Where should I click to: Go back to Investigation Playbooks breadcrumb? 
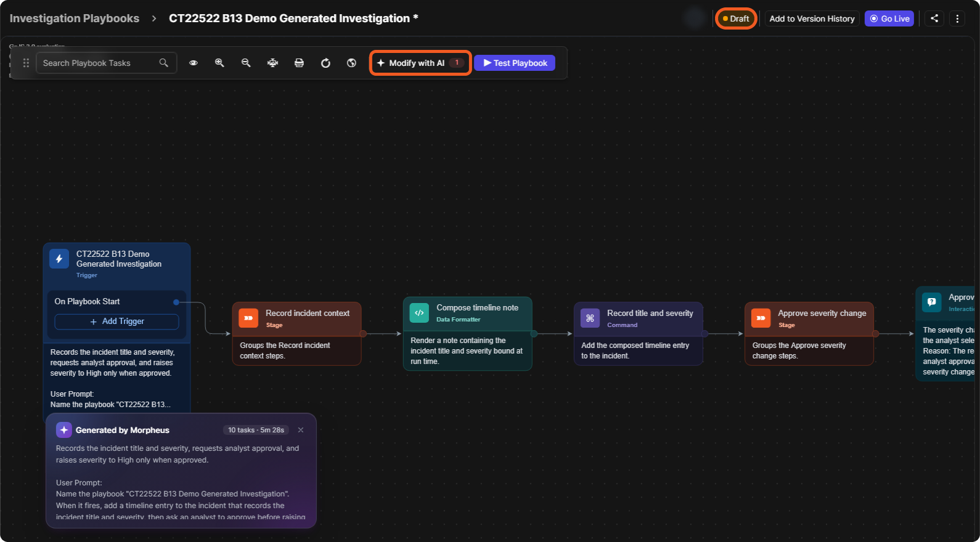coord(75,18)
